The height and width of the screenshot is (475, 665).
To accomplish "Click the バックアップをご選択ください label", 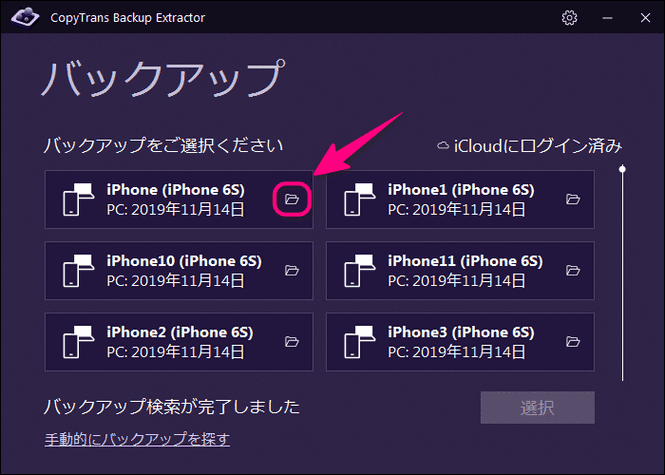I will coord(163,145).
